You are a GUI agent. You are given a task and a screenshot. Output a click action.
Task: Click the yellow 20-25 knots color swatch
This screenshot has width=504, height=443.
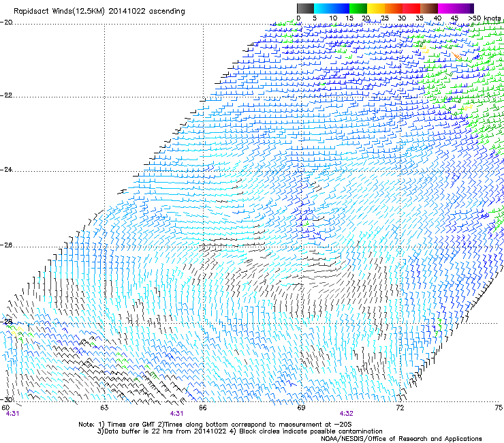376,8
